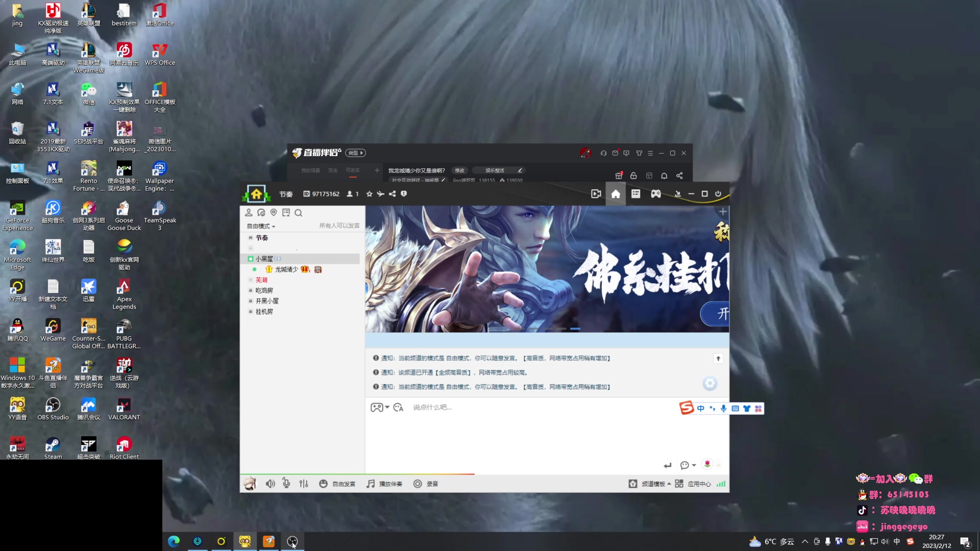The image size is (980, 551).
Task: Click the unlock padlock icon in 直播伴侣
Action: [x=633, y=176]
